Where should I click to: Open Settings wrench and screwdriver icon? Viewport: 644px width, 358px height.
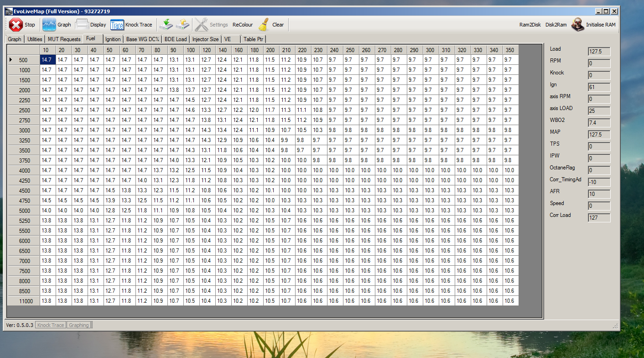click(x=201, y=25)
